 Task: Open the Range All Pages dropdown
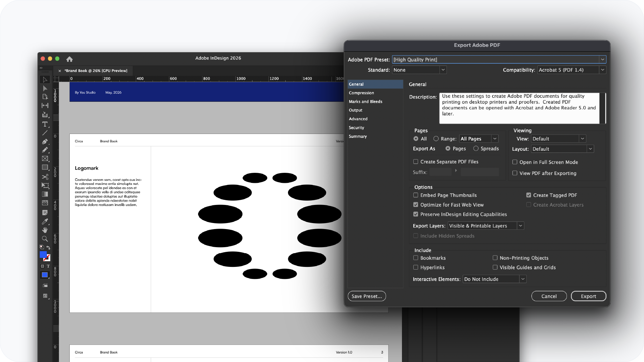(x=479, y=139)
